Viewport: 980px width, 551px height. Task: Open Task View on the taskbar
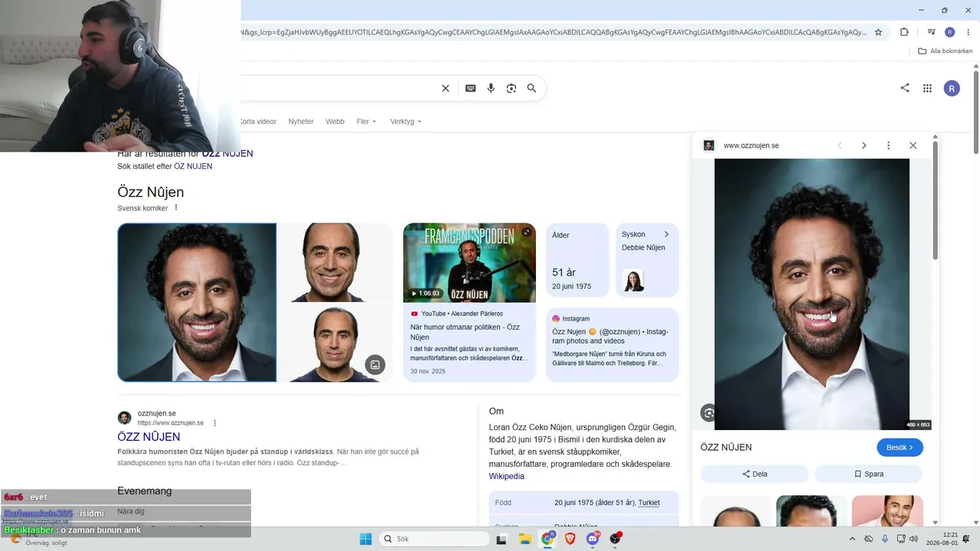[x=501, y=539]
